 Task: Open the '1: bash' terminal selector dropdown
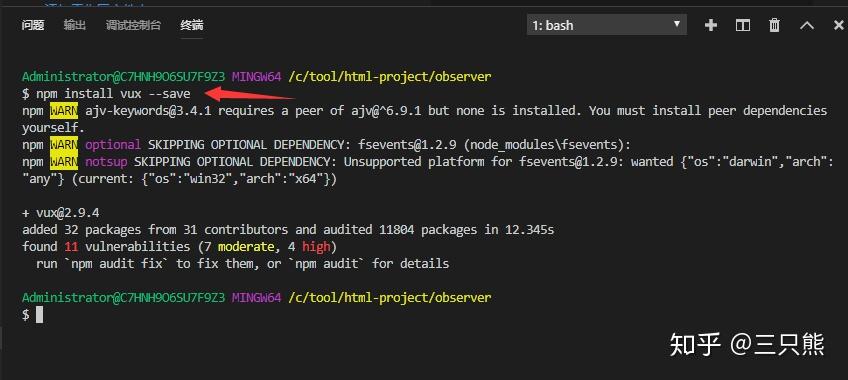click(606, 25)
